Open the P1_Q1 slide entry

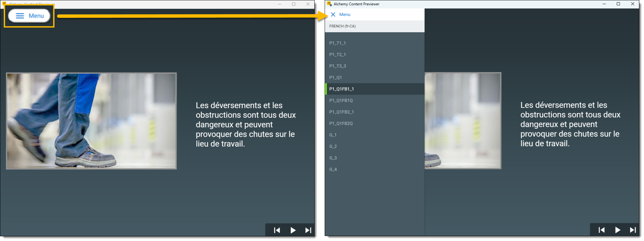pos(335,78)
